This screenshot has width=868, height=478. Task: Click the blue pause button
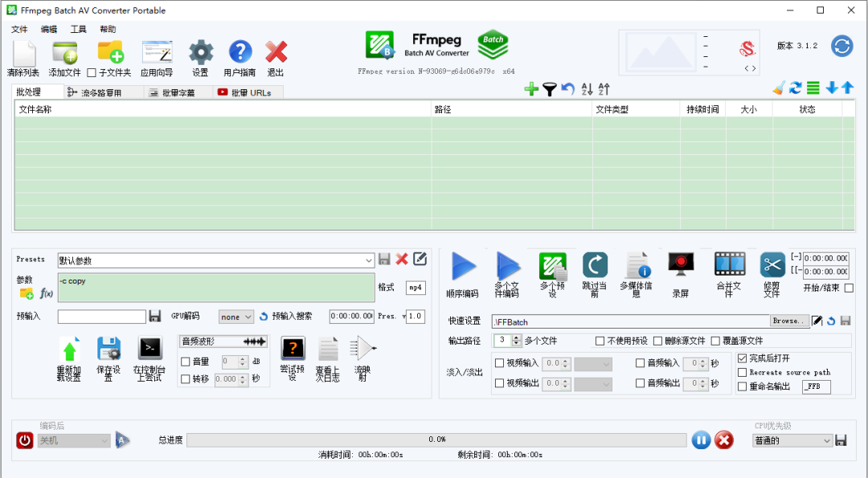click(x=701, y=440)
